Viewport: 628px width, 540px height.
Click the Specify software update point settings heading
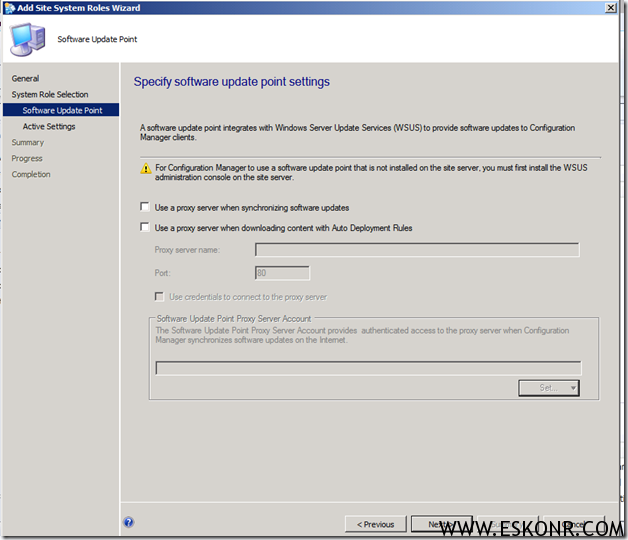click(x=231, y=82)
